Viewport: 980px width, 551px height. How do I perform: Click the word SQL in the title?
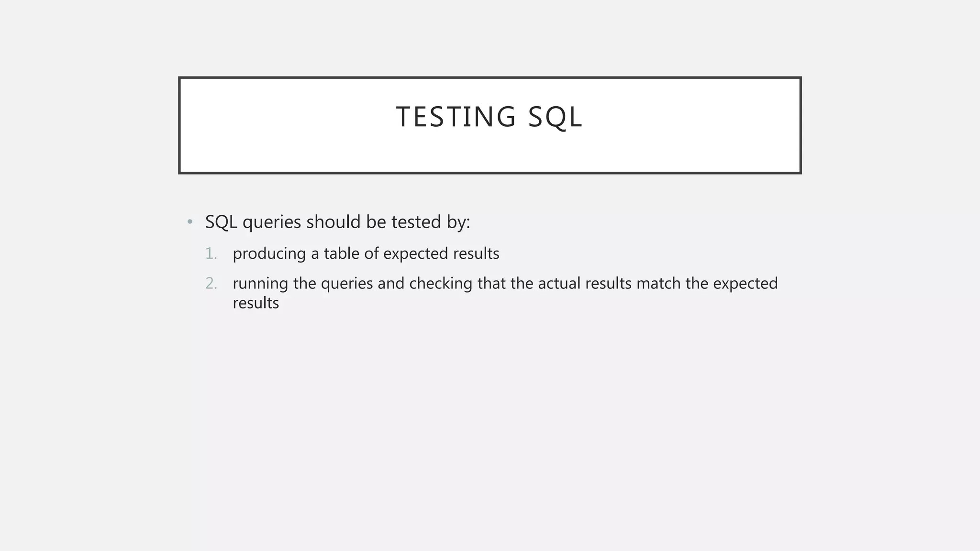[x=555, y=117]
